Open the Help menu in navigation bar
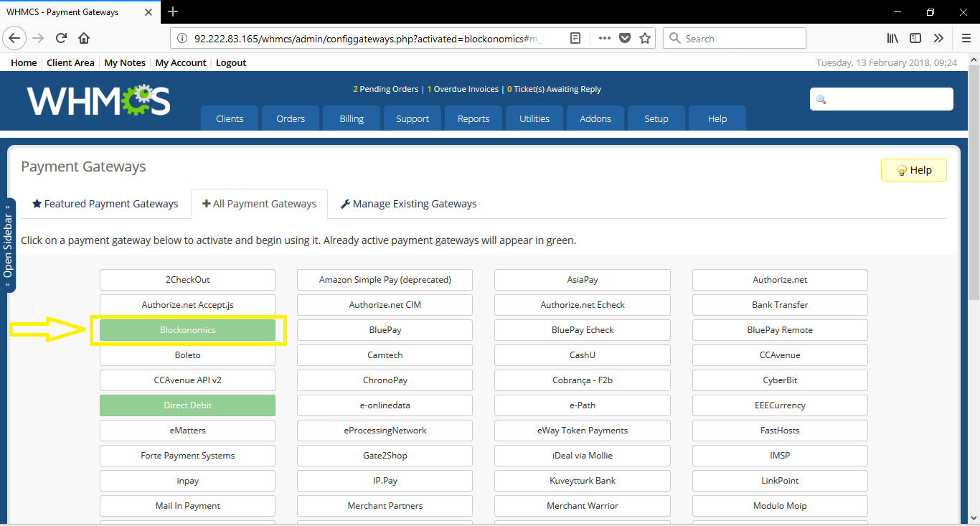The width and height of the screenshot is (980, 526). click(717, 118)
